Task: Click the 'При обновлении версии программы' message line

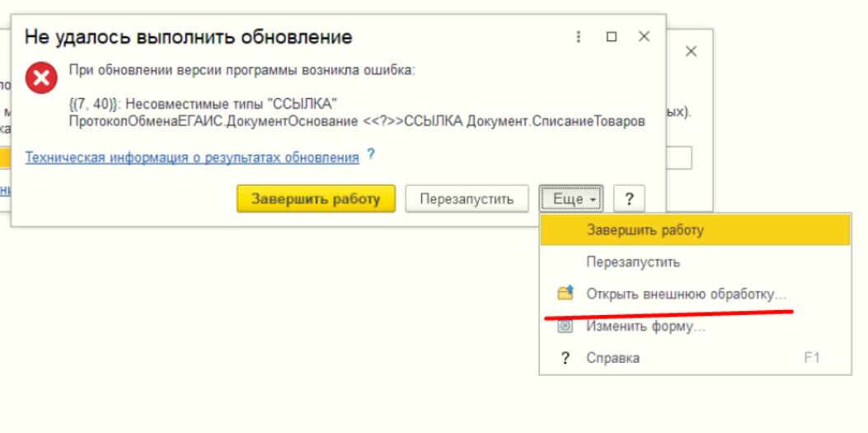Action: click(242, 70)
